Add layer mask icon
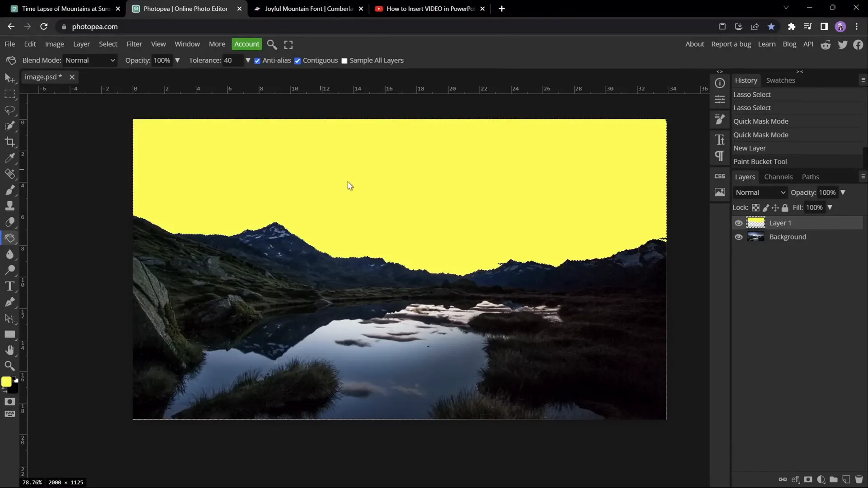The height and width of the screenshot is (488, 868). point(808,479)
